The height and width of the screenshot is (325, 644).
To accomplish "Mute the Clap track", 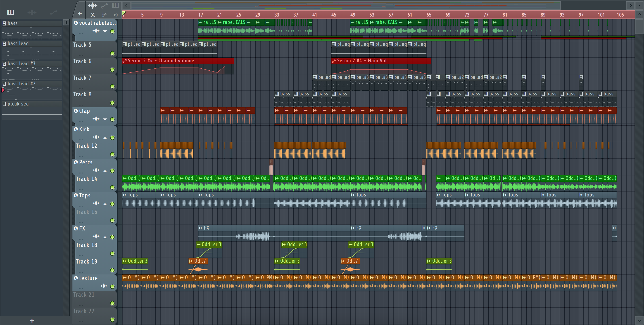I will pos(112,119).
